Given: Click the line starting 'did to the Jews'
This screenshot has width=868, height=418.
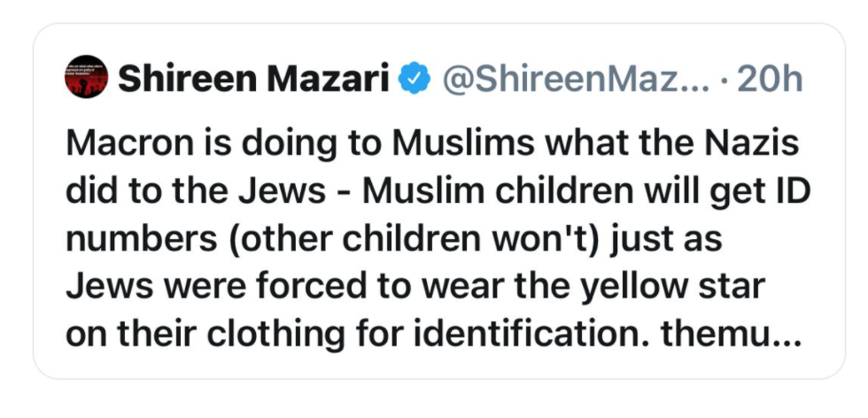Looking at the screenshot, I should point(438,191).
